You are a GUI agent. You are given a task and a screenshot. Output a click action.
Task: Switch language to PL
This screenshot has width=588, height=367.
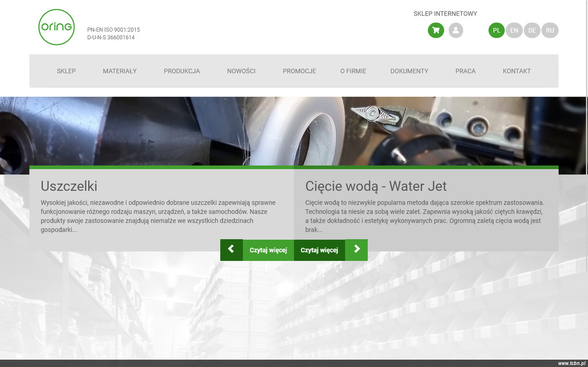click(496, 30)
